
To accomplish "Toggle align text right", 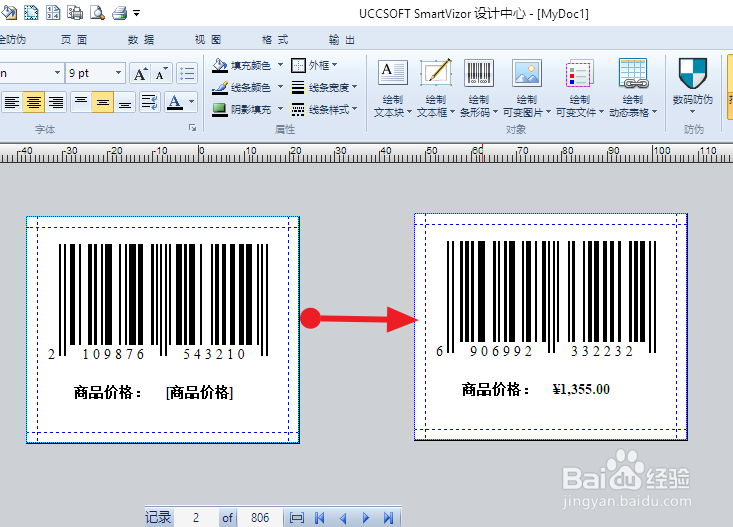I will tap(56, 102).
